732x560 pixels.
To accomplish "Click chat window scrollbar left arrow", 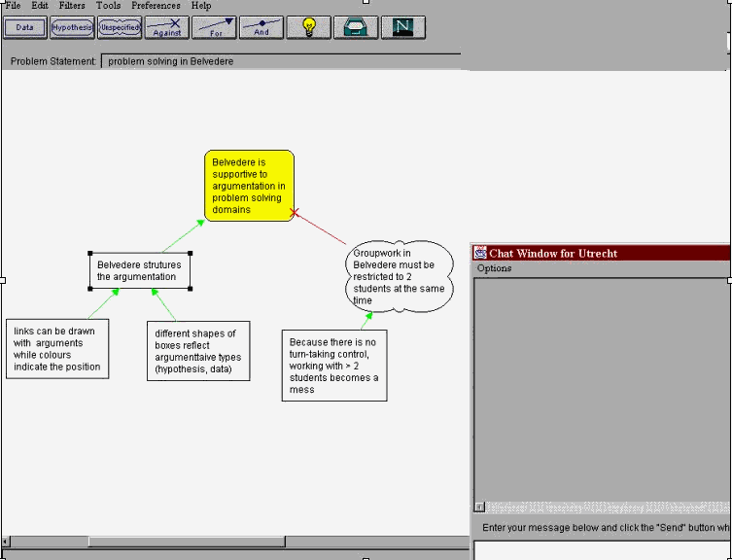I will pyautogui.click(x=479, y=507).
